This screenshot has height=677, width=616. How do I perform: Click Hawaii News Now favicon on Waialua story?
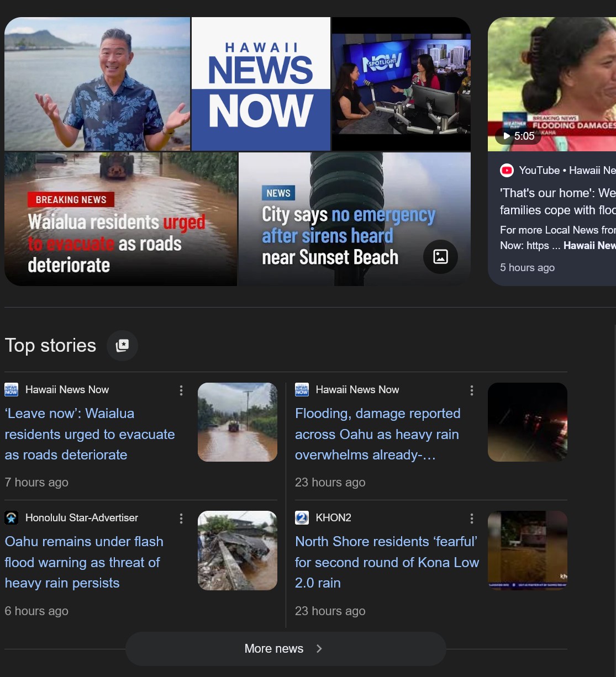point(12,390)
